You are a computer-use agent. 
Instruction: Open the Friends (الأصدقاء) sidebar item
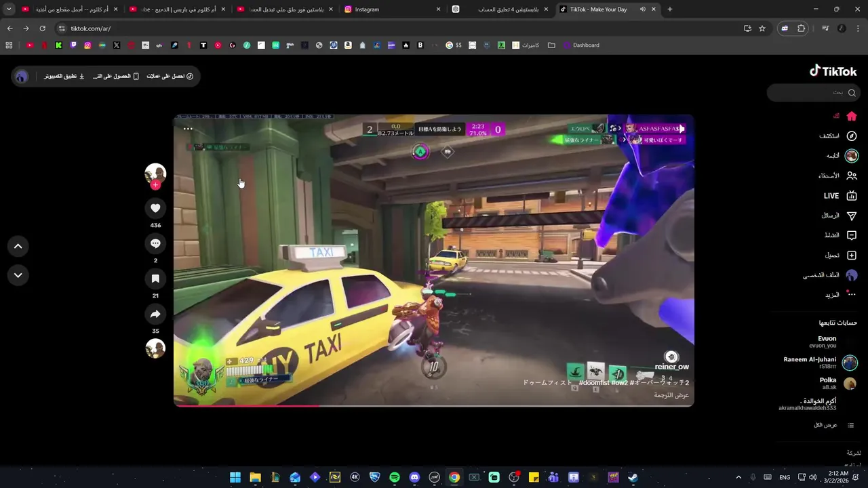pos(837,176)
